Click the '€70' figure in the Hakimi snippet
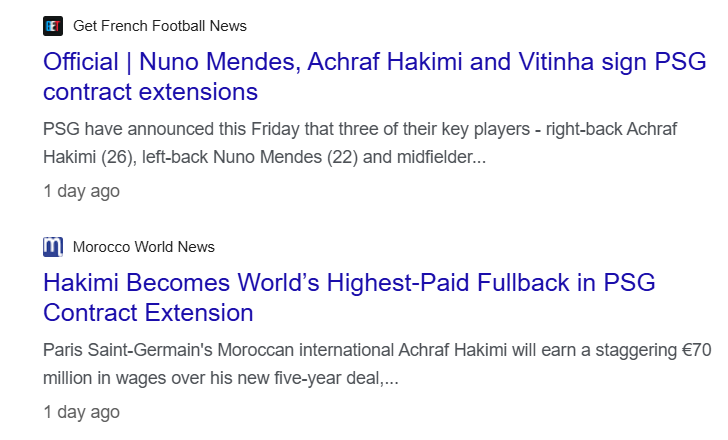This screenshot has height=440, width=728. pyautogui.click(x=696, y=350)
